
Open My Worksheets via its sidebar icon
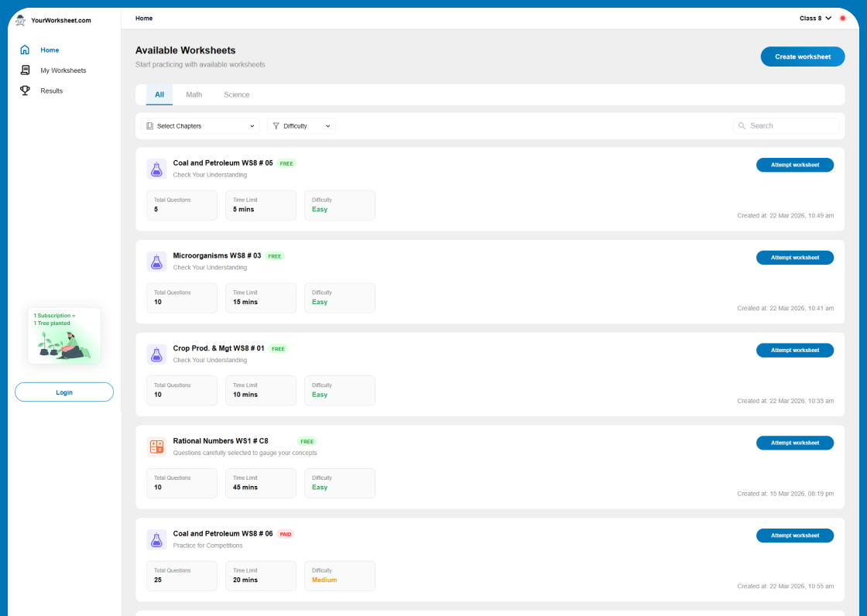click(x=25, y=70)
